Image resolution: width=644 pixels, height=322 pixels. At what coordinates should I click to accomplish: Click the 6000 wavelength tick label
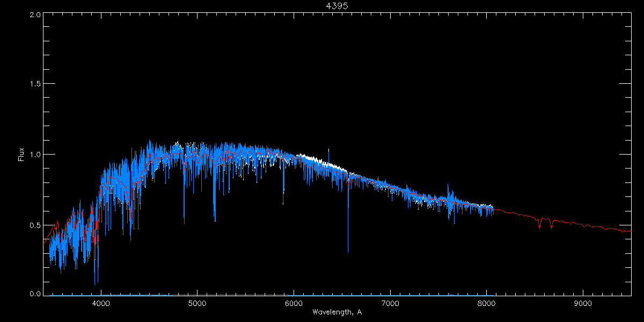[x=294, y=304]
